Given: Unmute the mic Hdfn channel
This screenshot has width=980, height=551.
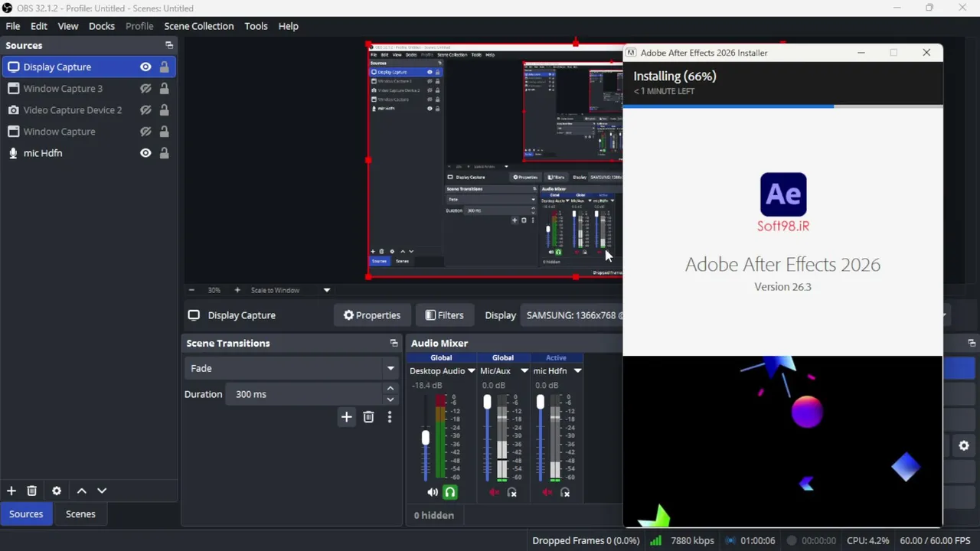Looking at the screenshot, I should click(547, 493).
